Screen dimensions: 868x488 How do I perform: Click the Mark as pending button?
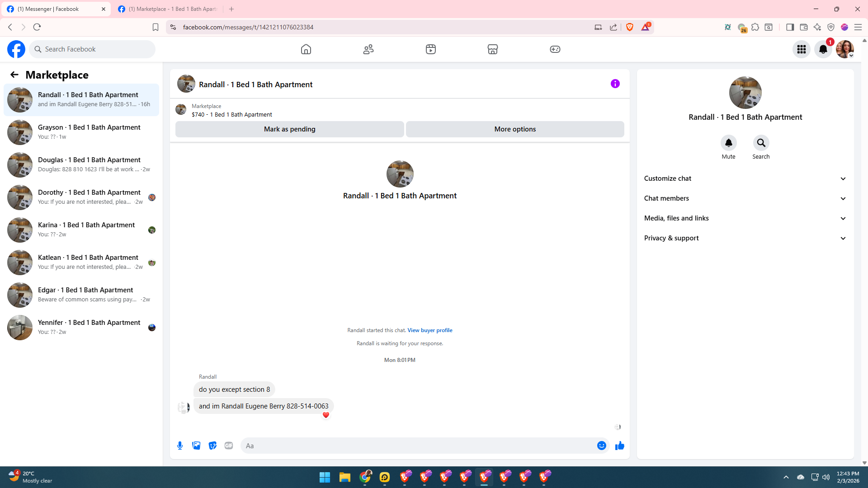tap(289, 129)
